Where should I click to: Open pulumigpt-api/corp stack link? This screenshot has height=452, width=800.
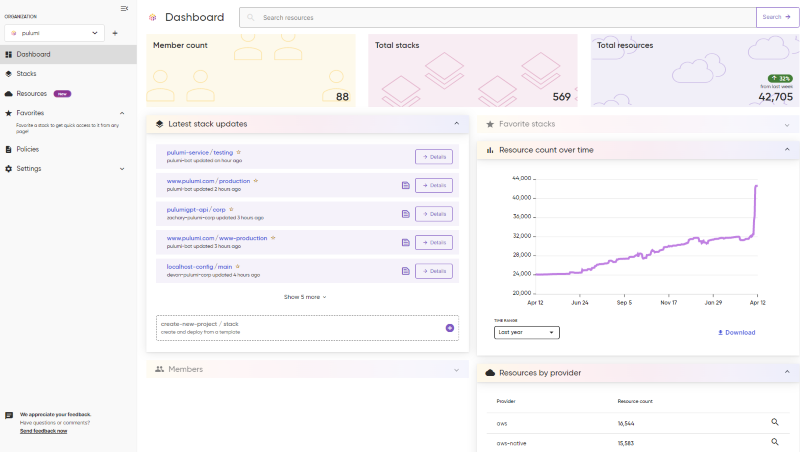pyautogui.click(x=196, y=210)
